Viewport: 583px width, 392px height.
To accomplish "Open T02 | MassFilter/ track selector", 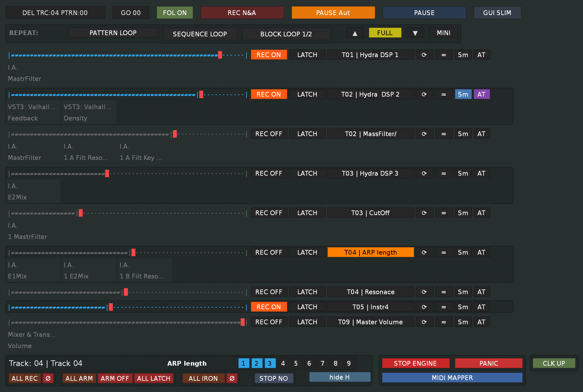I will tap(370, 134).
